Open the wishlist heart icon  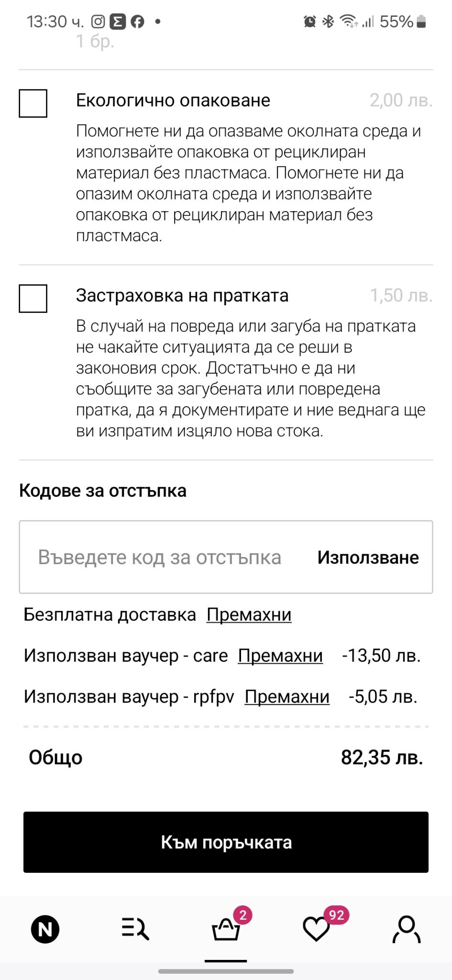tap(317, 929)
